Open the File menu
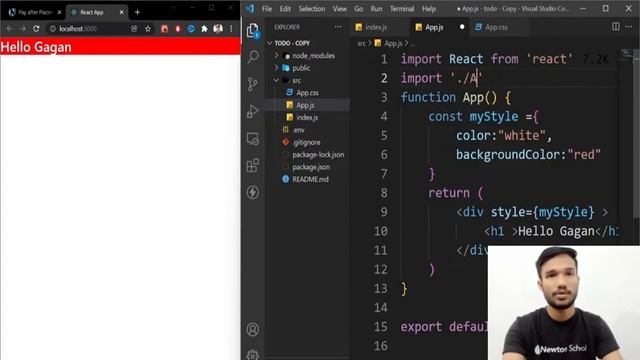This screenshot has width=640, height=360. [x=267, y=9]
